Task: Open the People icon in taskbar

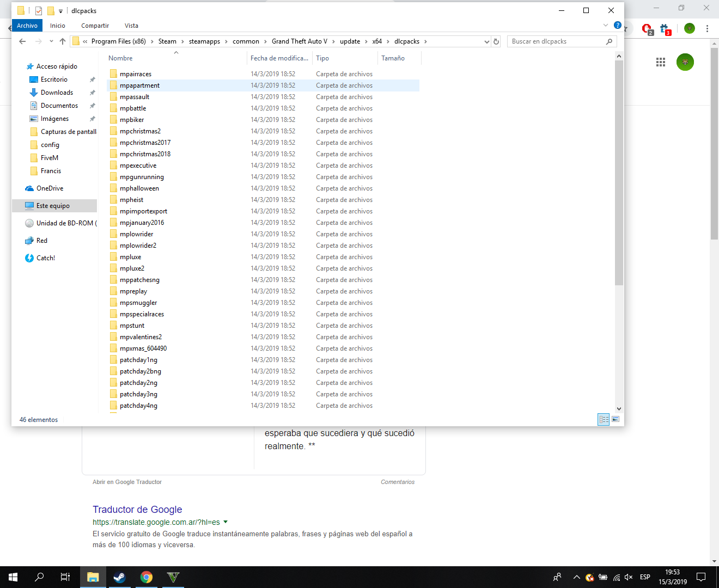Action: (x=557, y=577)
